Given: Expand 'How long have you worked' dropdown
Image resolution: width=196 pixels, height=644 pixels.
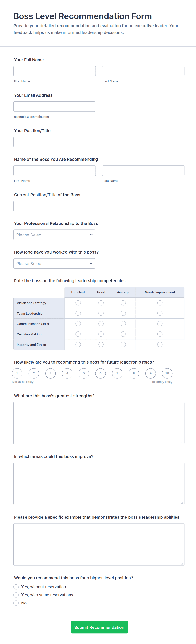Looking at the screenshot, I should pyautogui.click(x=54, y=263).
